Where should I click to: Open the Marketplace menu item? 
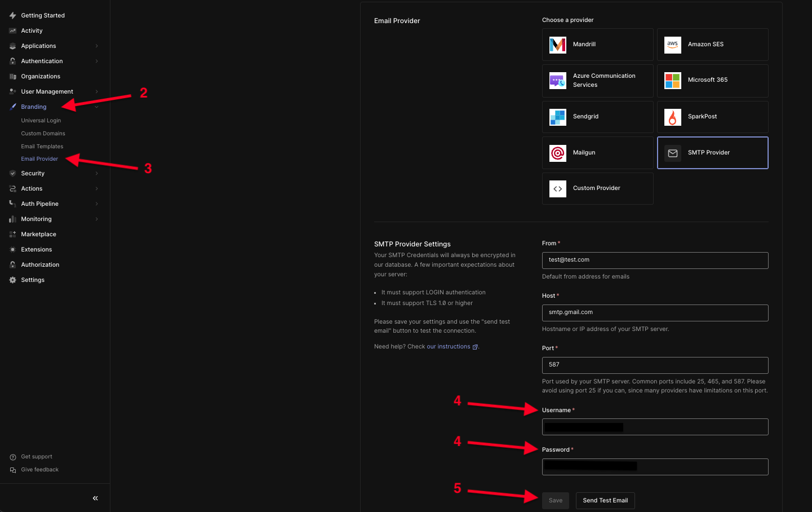(x=39, y=235)
